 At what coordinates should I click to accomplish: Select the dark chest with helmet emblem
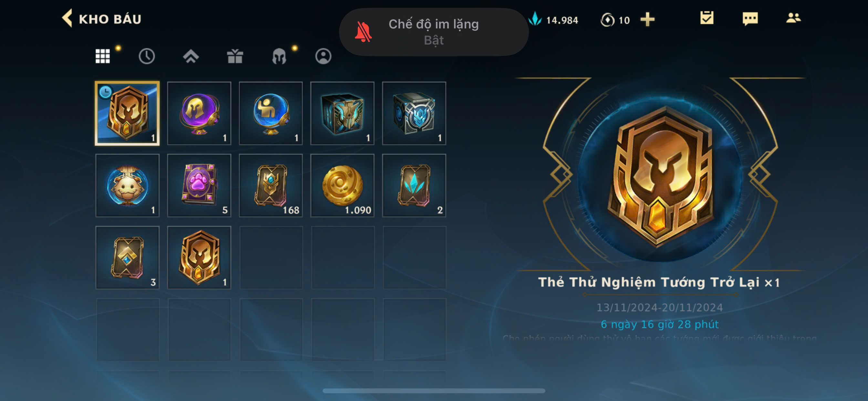click(342, 114)
